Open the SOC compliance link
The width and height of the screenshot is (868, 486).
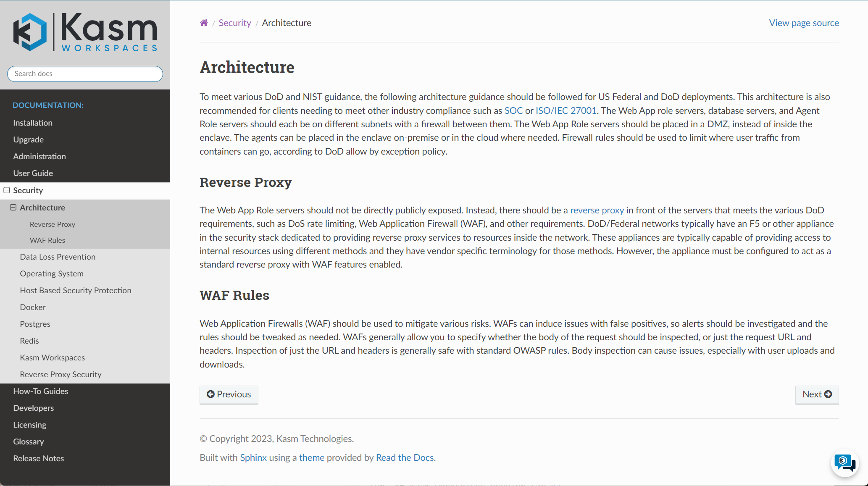[x=513, y=110]
